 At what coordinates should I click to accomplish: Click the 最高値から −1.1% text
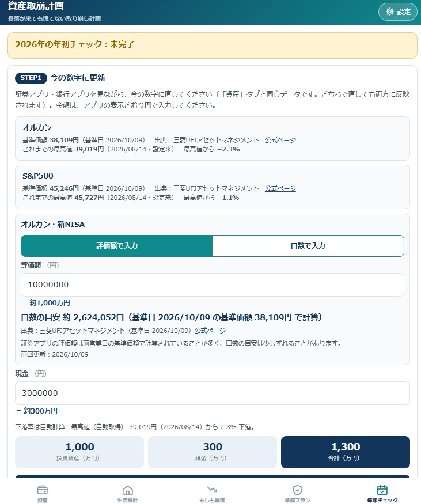pos(211,198)
